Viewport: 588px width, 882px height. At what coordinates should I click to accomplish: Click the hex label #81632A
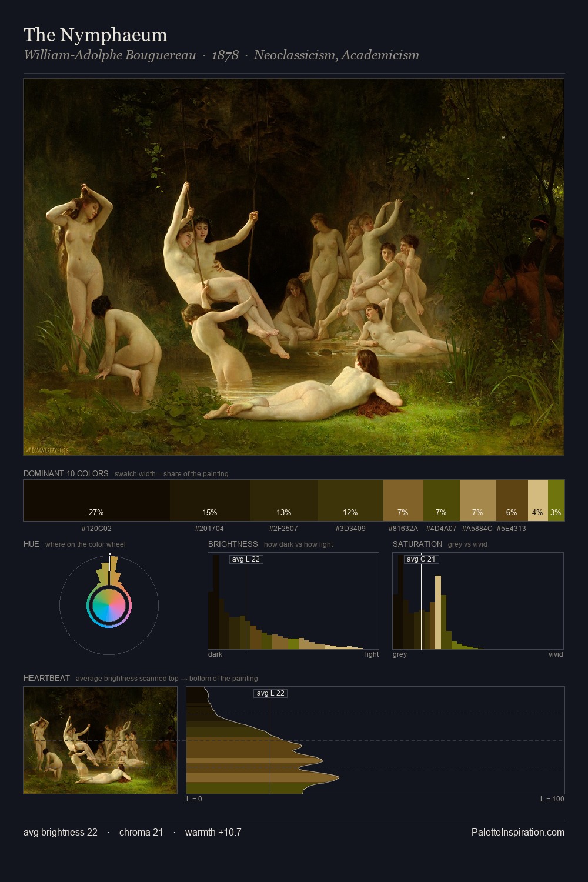pos(403,528)
